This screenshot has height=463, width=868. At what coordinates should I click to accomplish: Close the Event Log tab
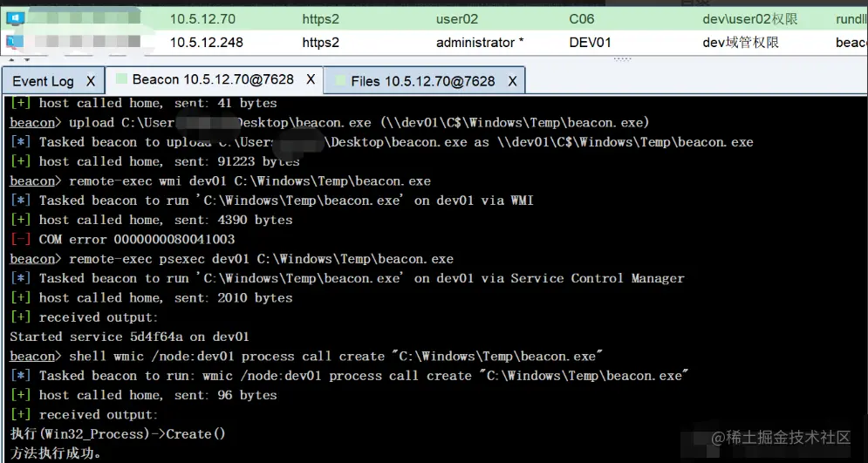point(91,81)
